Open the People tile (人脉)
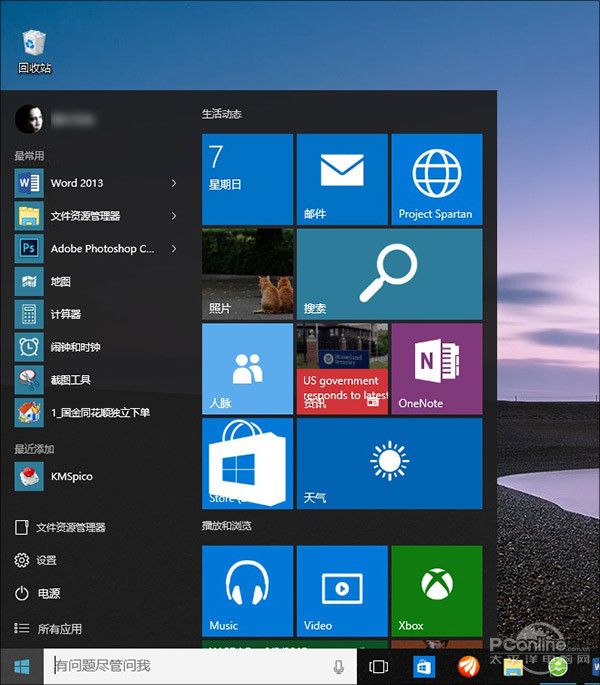The image size is (600, 685). pyautogui.click(x=247, y=368)
